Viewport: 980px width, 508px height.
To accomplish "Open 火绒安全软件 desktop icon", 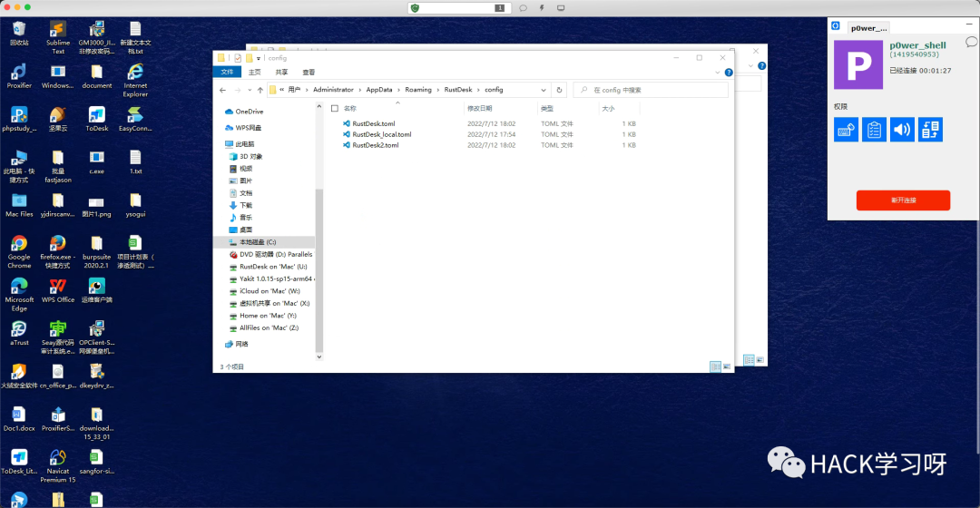I will point(19,376).
